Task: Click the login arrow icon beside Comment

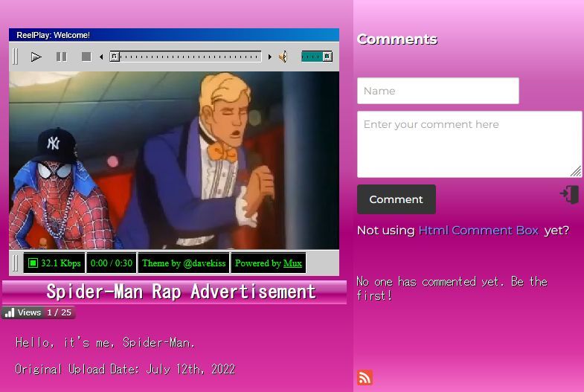Action: pyautogui.click(x=569, y=194)
